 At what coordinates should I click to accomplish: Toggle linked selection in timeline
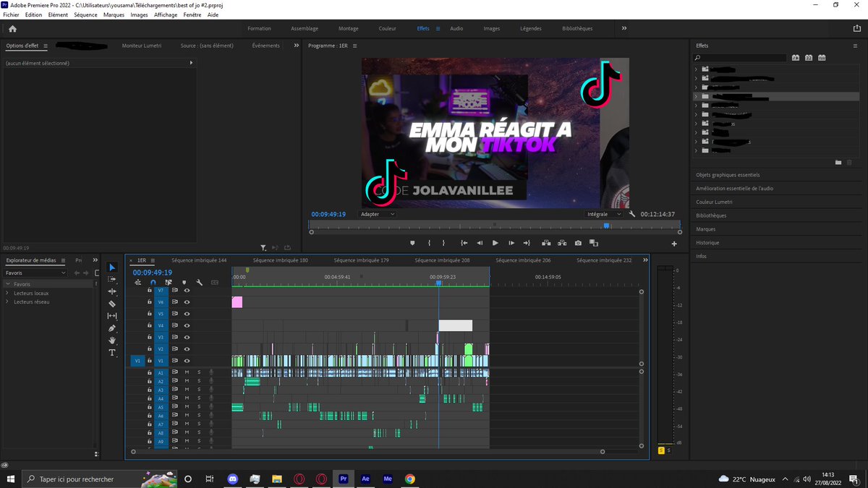[x=169, y=283]
